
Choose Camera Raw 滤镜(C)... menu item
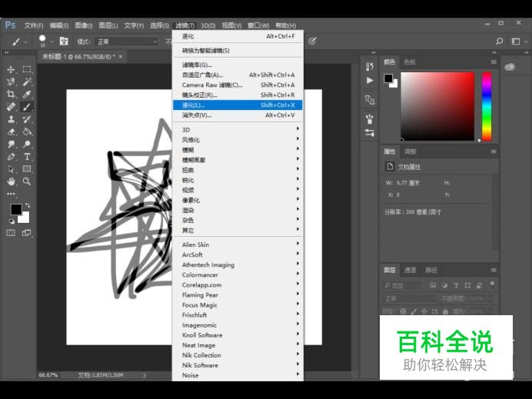pyautogui.click(x=238, y=85)
